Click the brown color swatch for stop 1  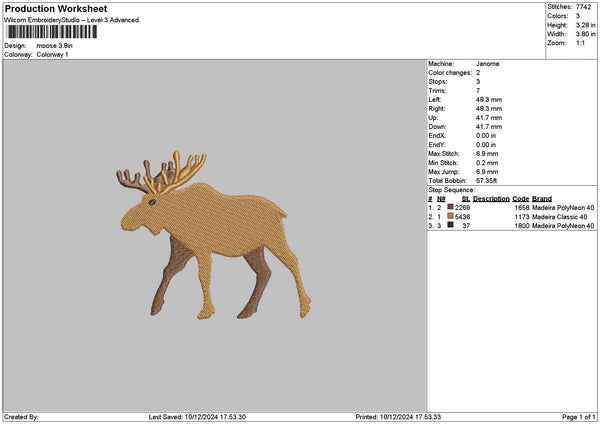(x=451, y=207)
